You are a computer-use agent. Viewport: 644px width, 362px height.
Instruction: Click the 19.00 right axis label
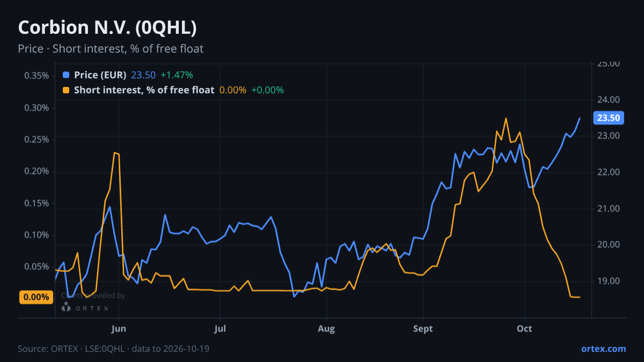pyautogui.click(x=609, y=281)
